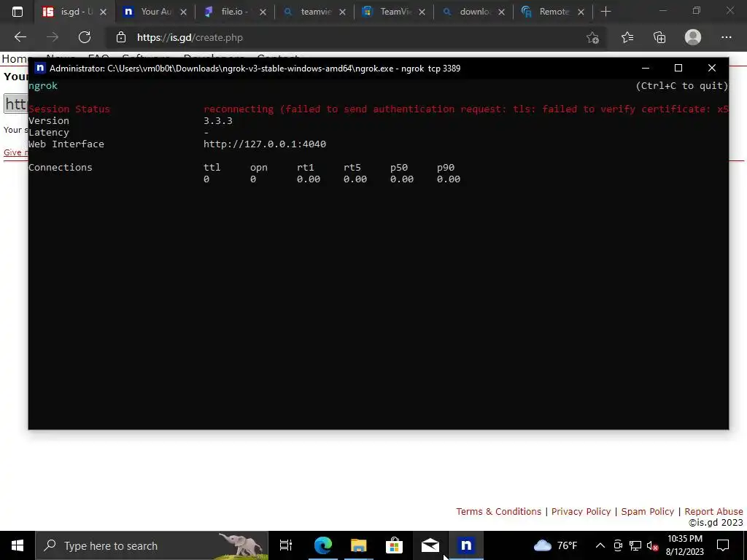The image size is (747, 560).
Task: Click the green ngrok heading text
Action: [43, 86]
